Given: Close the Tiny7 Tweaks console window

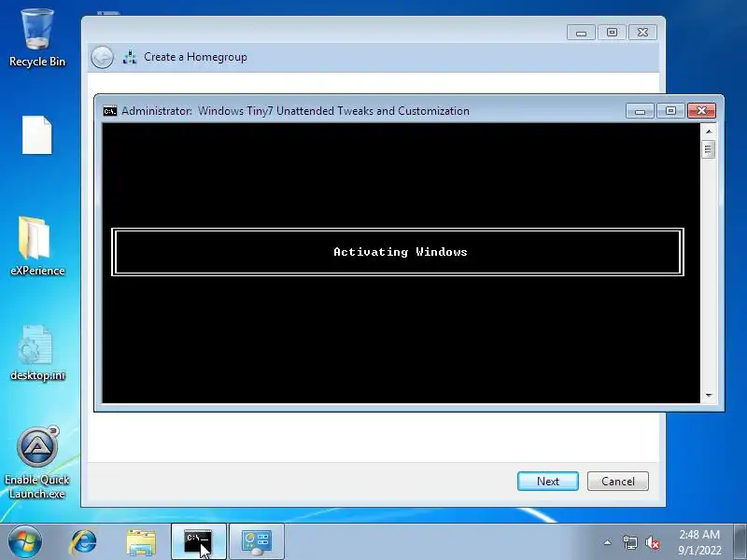Looking at the screenshot, I should pos(701,111).
